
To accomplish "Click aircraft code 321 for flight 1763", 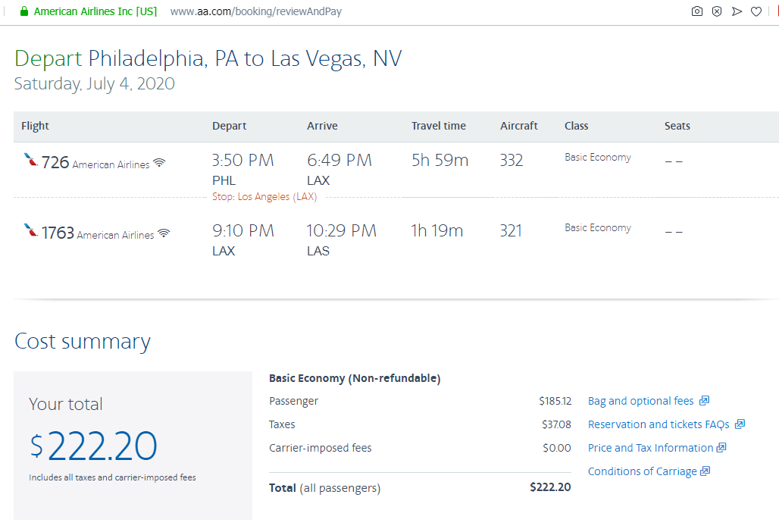I will pos(511,231).
